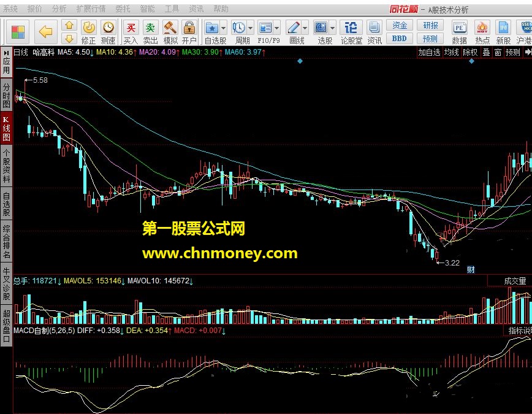532x414 pixels.
Task: Open the 报价 menu
Action: click(x=34, y=9)
